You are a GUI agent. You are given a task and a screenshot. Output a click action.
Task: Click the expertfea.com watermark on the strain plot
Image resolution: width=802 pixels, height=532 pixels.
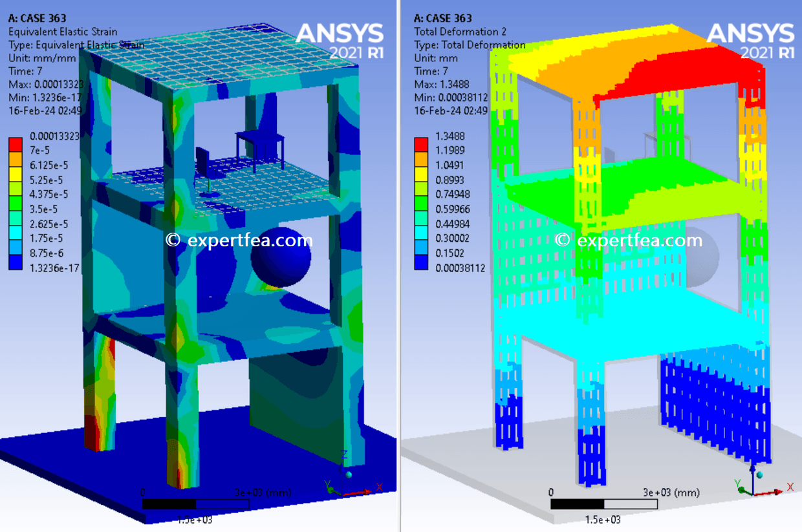pos(239,240)
